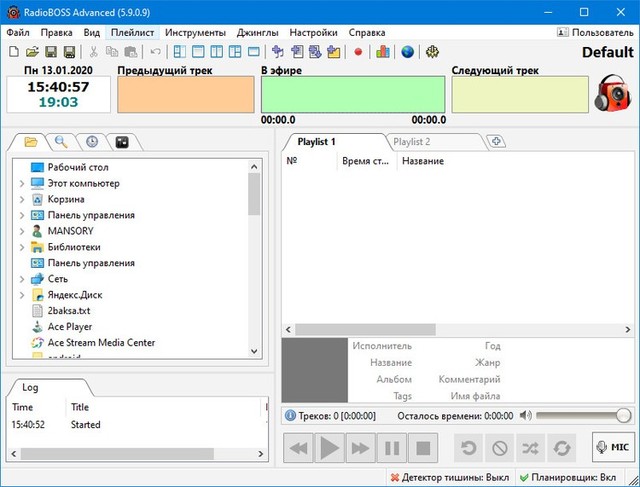Screen dimensions: 640x487
Task: Click the open folder icon in toolbar
Action: pyautogui.click(x=32, y=52)
